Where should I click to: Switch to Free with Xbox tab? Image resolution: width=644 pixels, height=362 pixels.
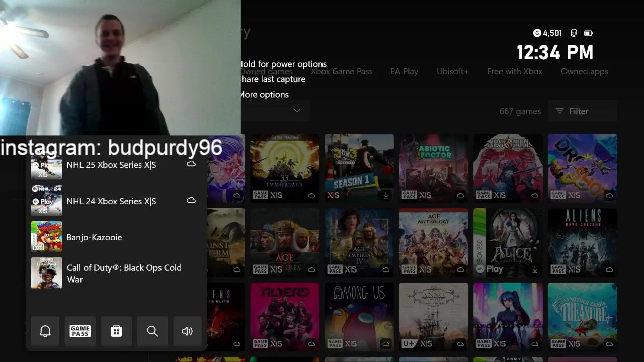point(514,71)
